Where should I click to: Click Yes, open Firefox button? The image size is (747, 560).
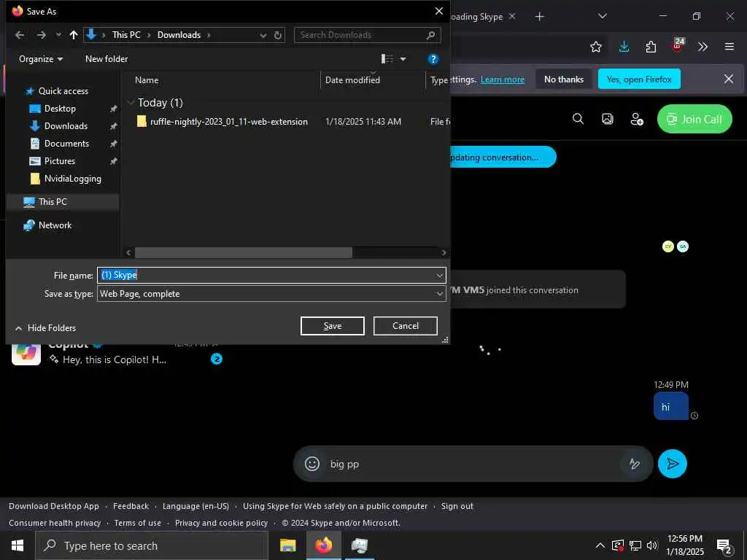[x=639, y=79]
